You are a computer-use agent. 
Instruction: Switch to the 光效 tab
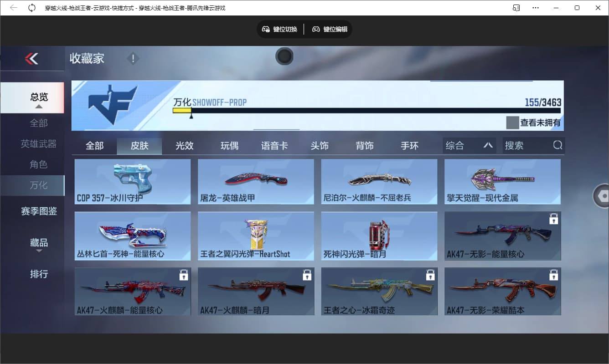184,145
